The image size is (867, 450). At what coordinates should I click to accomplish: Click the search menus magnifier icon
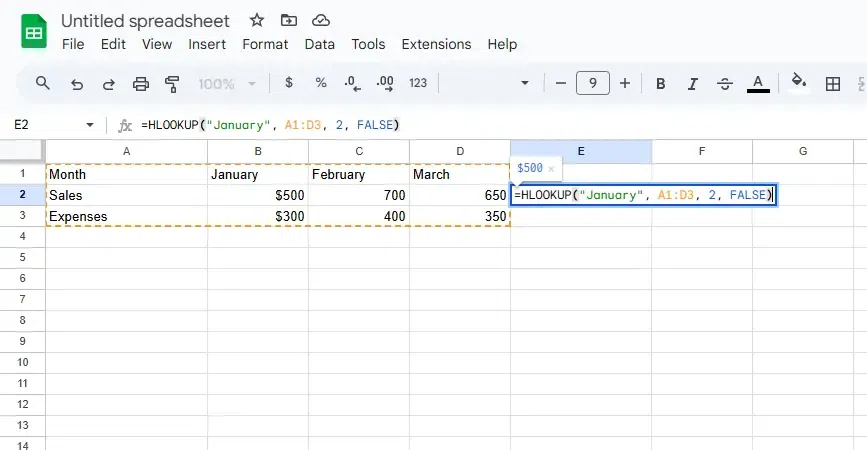pos(43,84)
